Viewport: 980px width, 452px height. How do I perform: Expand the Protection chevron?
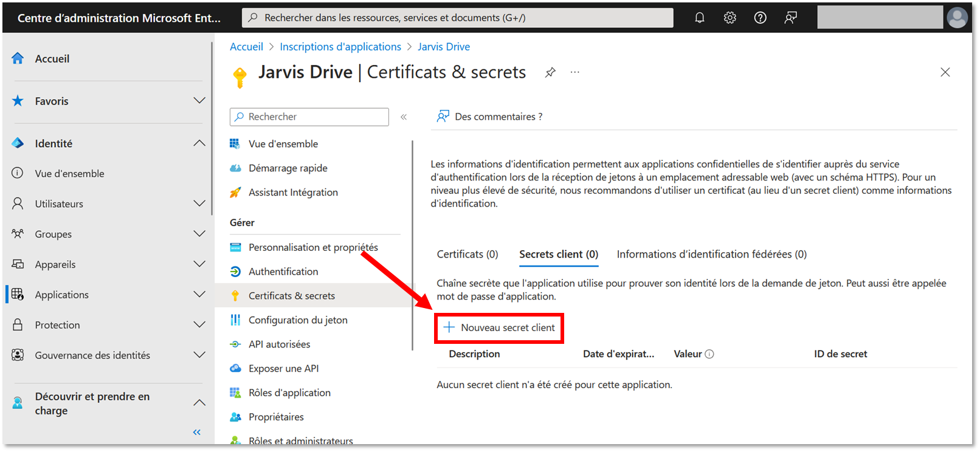[x=199, y=324]
